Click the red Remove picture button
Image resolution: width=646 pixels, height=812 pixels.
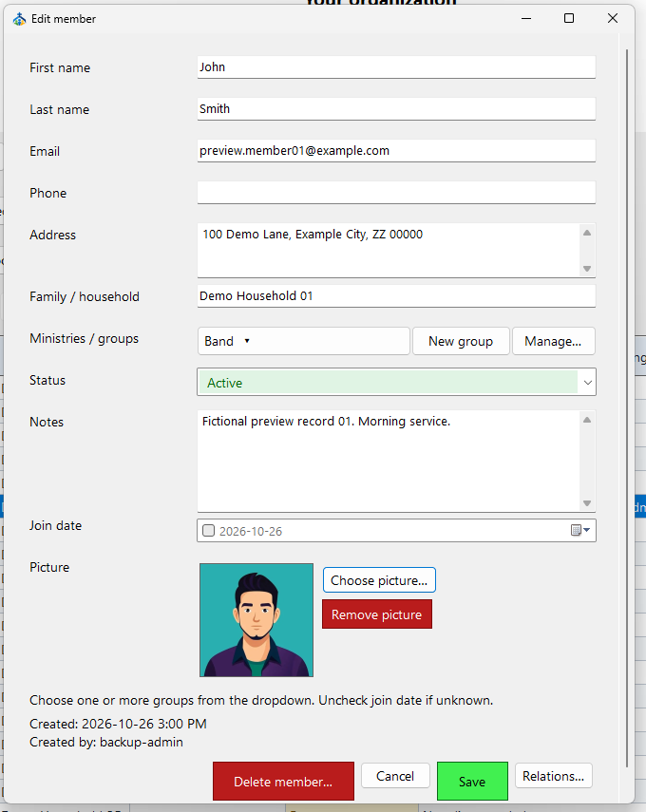[x=376, y=614]
